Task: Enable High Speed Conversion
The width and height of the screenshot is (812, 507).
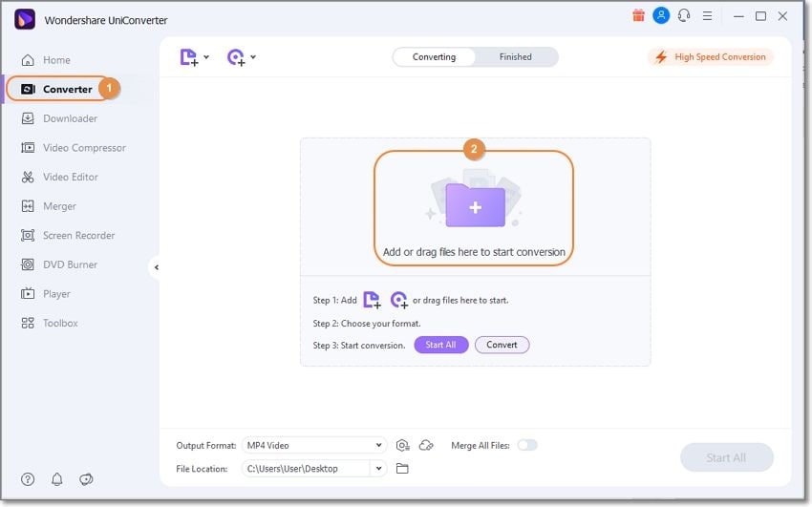Action: click(711, 57)
